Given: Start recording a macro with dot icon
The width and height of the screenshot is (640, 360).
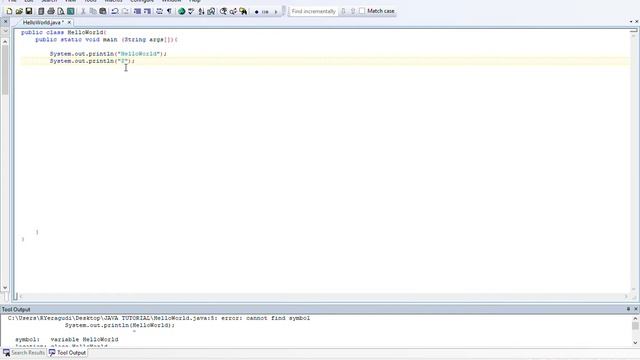Looking at the screenshot, I should tap(256, 12).
